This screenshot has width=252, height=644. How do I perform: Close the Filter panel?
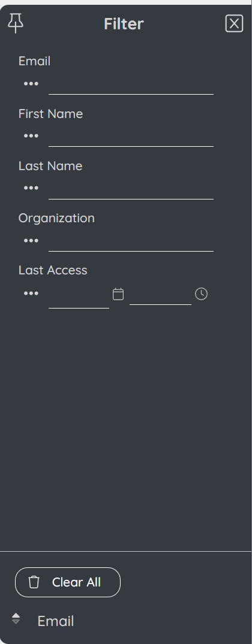[x=235, y=23]
